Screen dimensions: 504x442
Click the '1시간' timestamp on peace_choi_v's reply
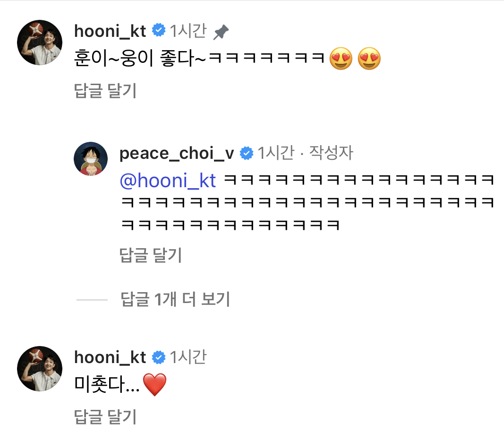pyautogui.click(x=275, y=153)
